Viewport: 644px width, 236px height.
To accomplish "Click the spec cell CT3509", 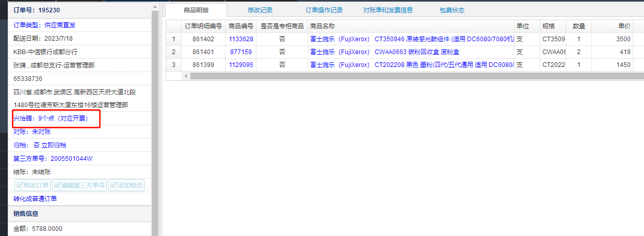I will tap(553, 39).
